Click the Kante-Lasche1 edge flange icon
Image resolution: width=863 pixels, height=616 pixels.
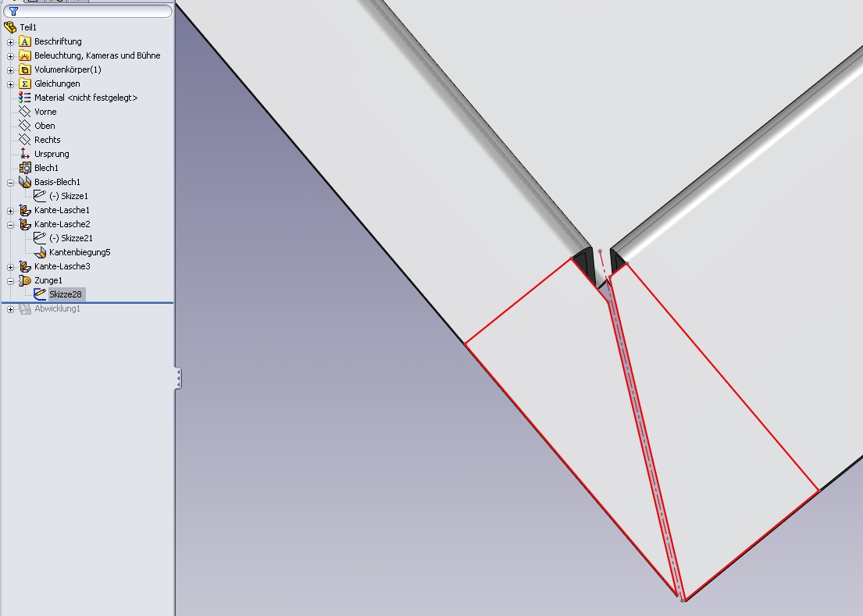[25, 210]
